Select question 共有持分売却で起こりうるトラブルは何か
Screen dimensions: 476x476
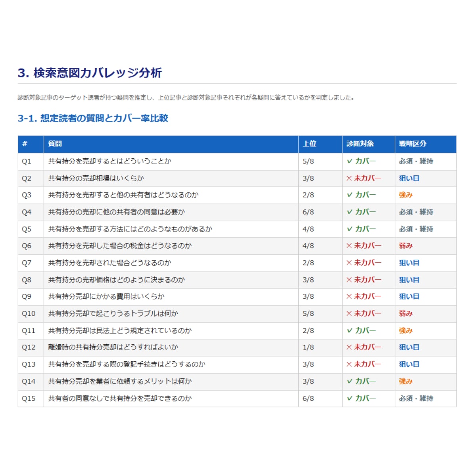point(113,314)
